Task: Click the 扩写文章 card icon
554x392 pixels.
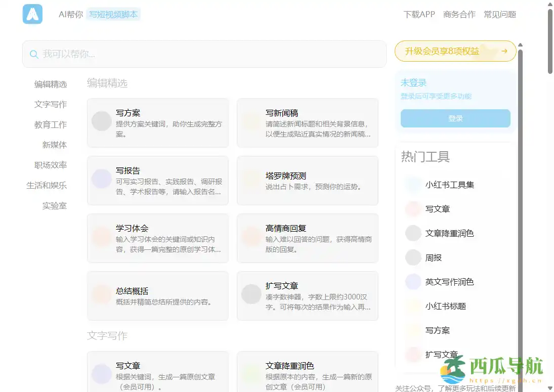Action: (251, 293)
